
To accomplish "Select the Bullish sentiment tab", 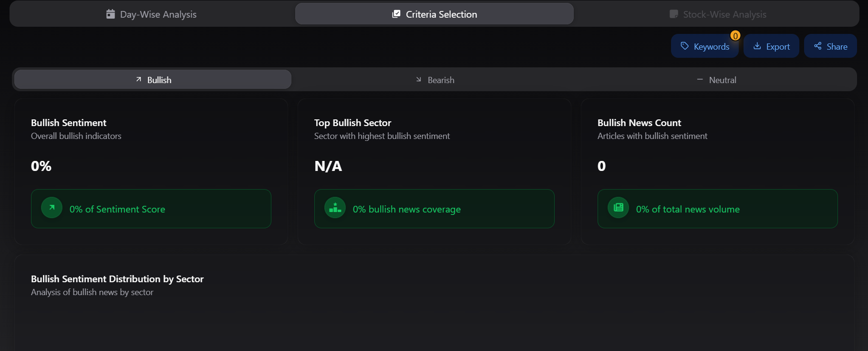I will (x=153, y=80).
